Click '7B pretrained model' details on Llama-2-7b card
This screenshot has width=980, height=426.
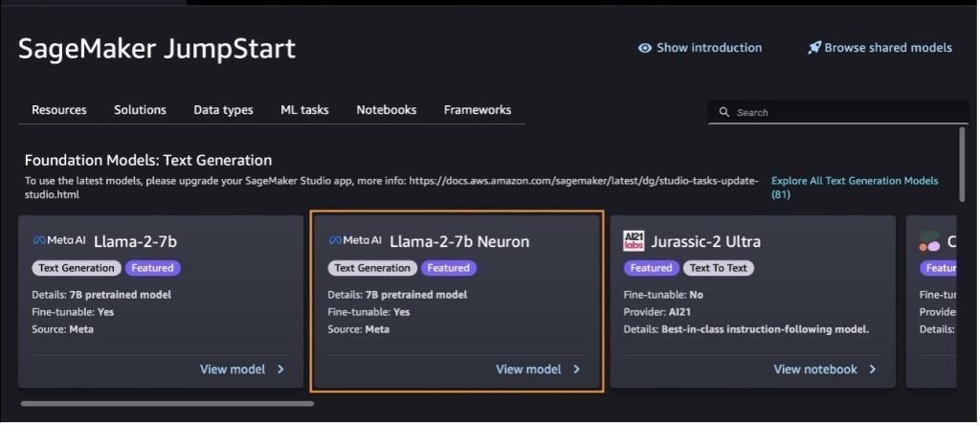(x=120, y=295)
